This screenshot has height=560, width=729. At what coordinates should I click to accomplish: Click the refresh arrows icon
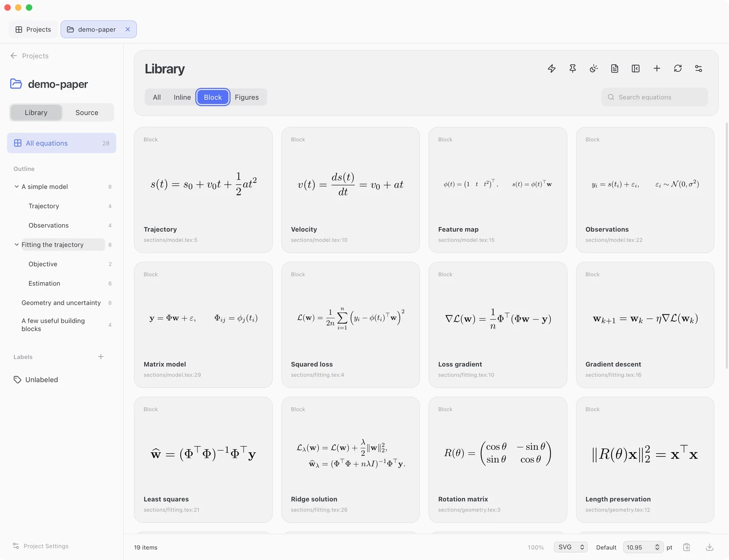(678, 68)
